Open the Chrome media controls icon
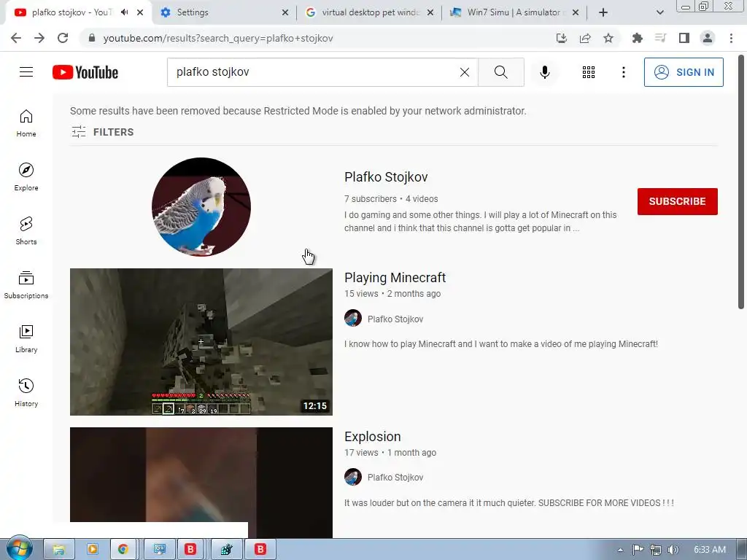 click(x=660, y=38)
